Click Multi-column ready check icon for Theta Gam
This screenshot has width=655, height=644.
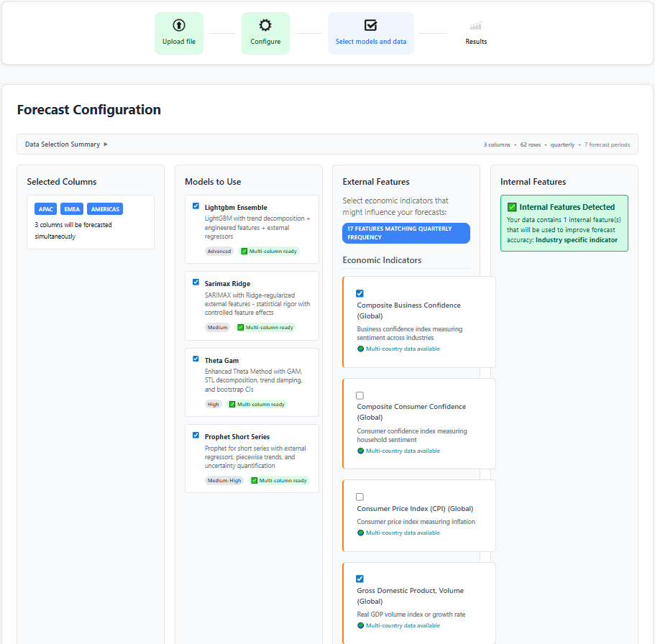[x=232, y=405]
